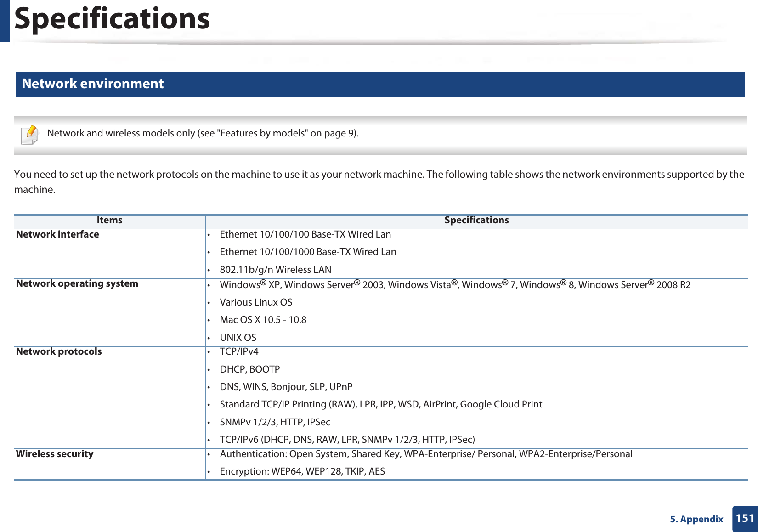Select the UNIX OS entry
The width and height of the screenshot is (758, 532).
[x=238, y=338]
